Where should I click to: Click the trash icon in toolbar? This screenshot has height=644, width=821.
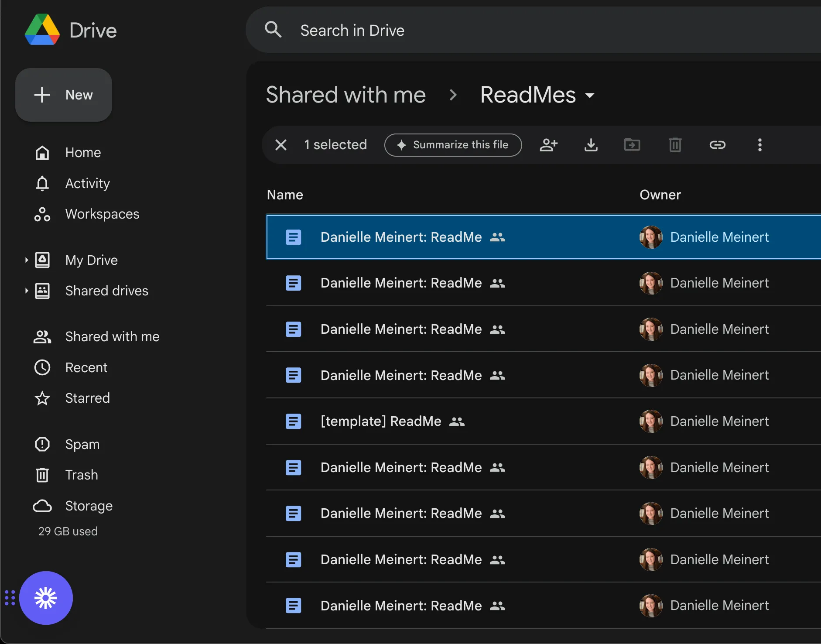675,145
